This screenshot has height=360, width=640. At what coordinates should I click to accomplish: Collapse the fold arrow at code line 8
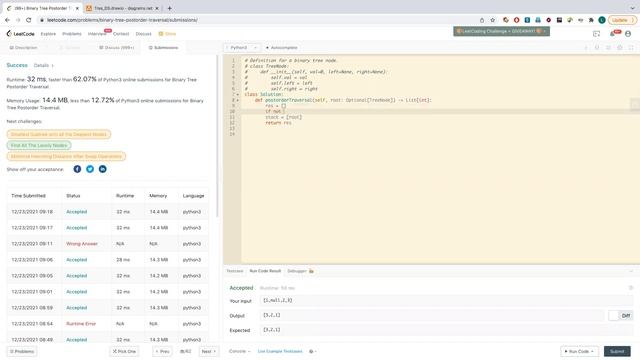(x=238, y=100)
